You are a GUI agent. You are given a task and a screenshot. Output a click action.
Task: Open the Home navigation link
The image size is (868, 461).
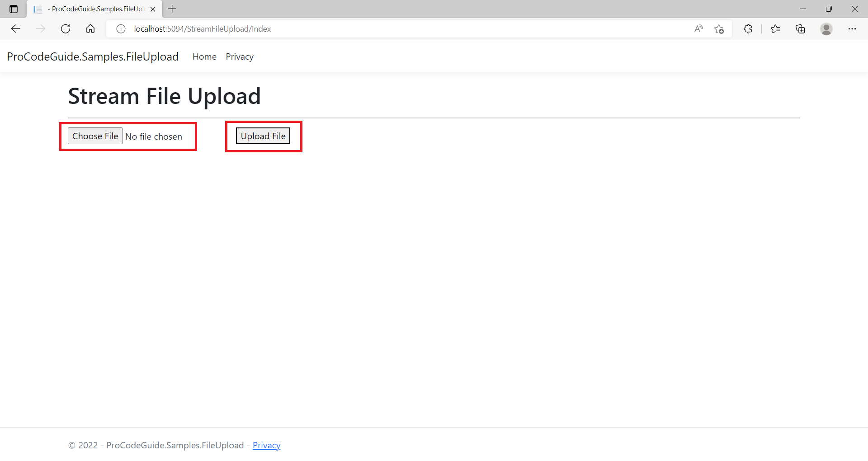coord(204,56)
